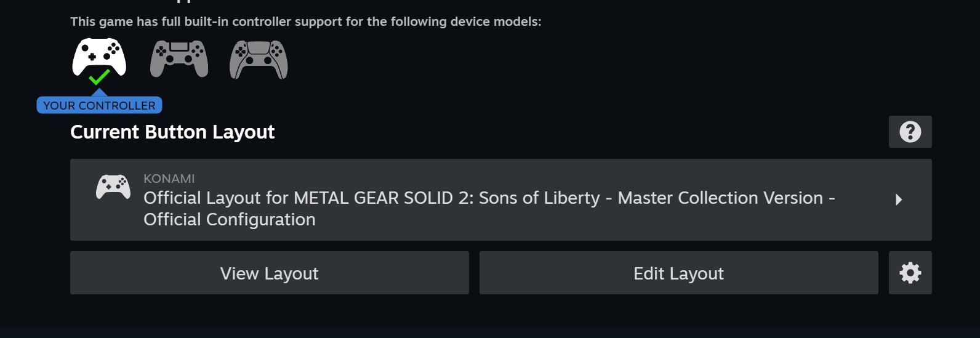The height and width of the screenshot is (338, 980).
Task: Expand layout selection with the right arrow
Action: [899, 199]
